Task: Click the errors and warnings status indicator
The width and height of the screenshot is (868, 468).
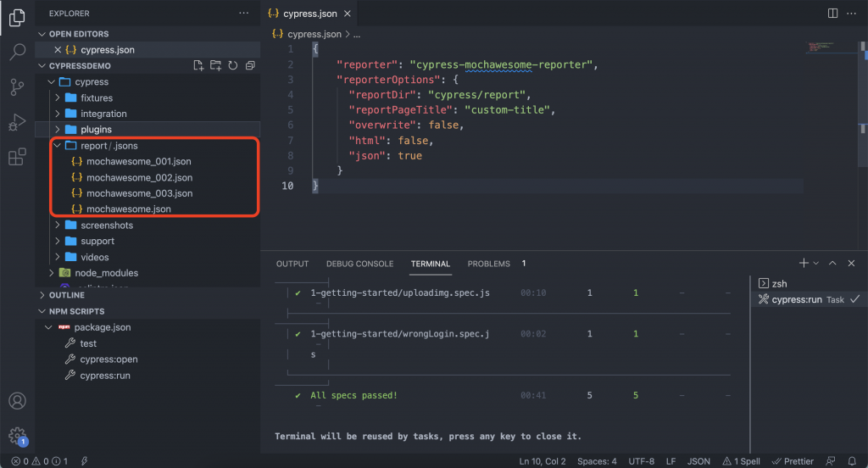Action: 39,461
